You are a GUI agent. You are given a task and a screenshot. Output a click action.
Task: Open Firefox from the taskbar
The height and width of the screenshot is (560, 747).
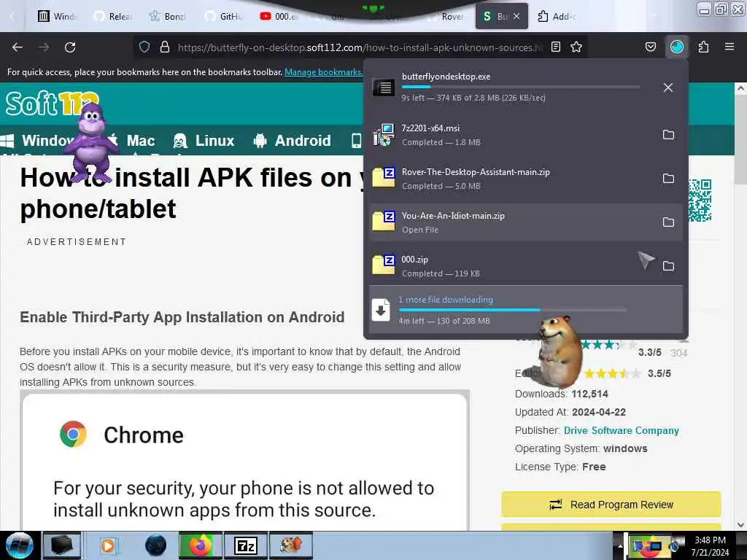(x=200, y=545)
